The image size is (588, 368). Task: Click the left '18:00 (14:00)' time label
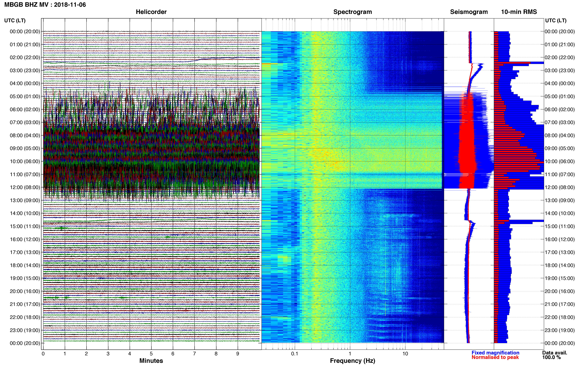(25, 265)
